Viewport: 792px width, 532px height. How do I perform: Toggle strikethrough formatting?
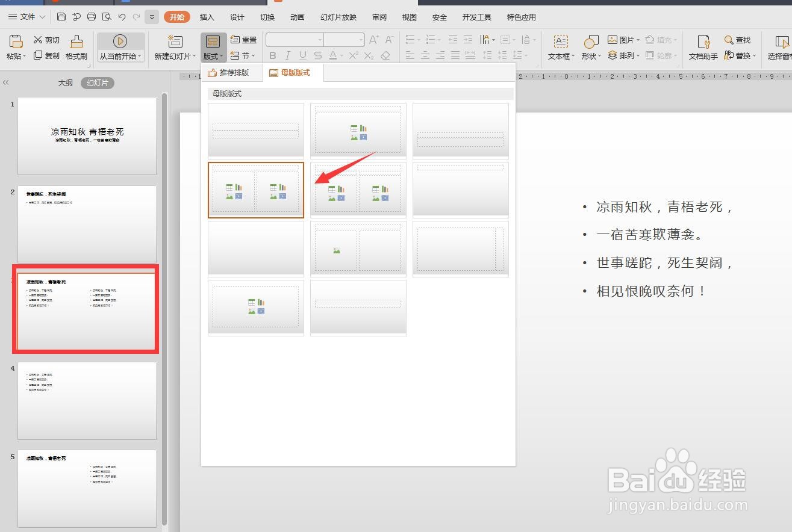point(318,55)
